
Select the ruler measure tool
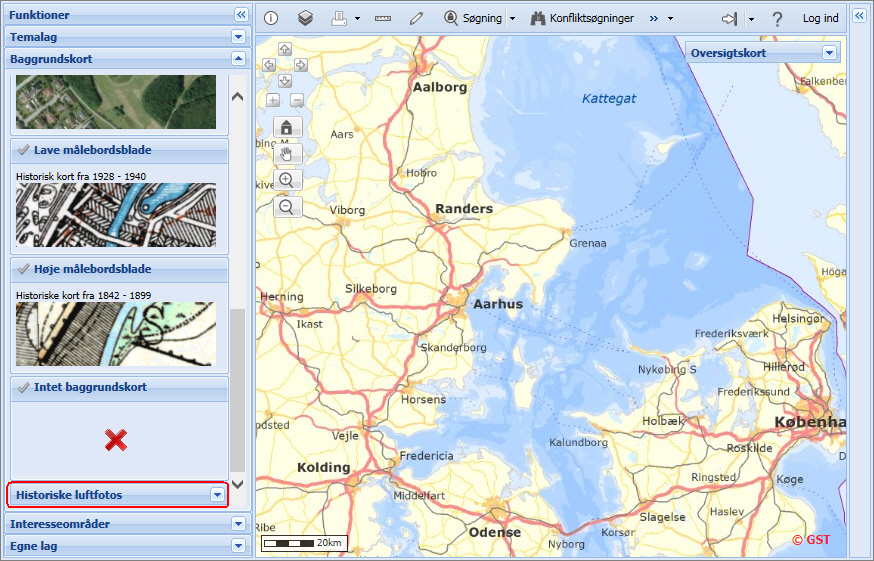tap(382, 18)
